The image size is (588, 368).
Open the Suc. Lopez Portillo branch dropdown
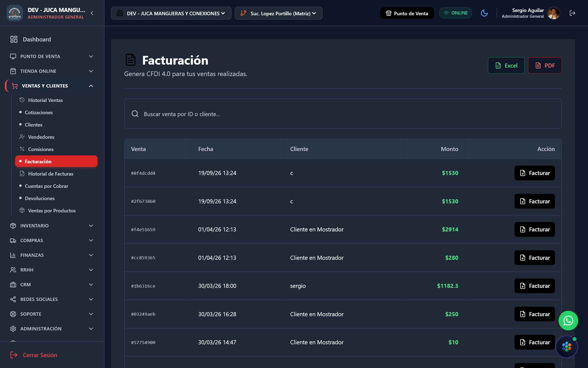coord(278,13)
